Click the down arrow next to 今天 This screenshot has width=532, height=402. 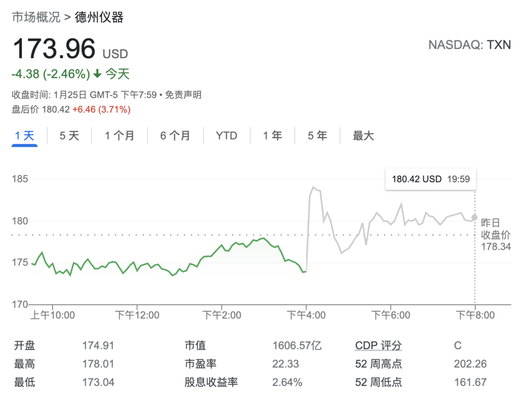coord(97,73)
